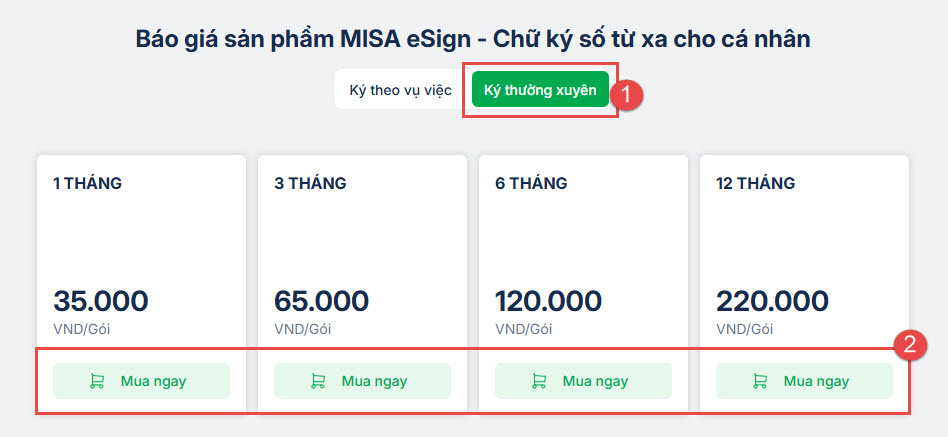Click the 3 THÁNG card title
The height and width of the screenshot is (437, 948).
[x=309, y=183]
